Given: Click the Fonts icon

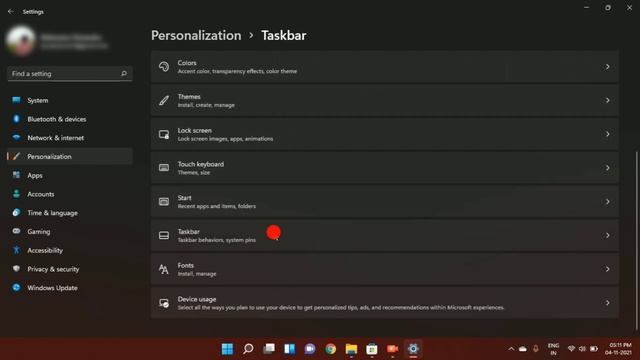Looking at the screenshot, I should pos(164,269).
